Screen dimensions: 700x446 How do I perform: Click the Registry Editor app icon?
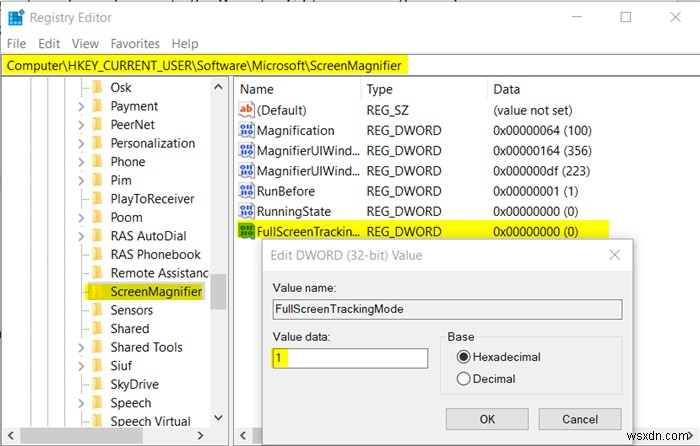[16, 18]
